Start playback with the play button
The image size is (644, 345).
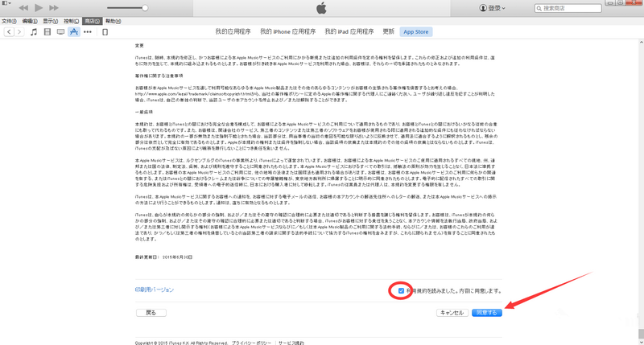coord(39,7)
